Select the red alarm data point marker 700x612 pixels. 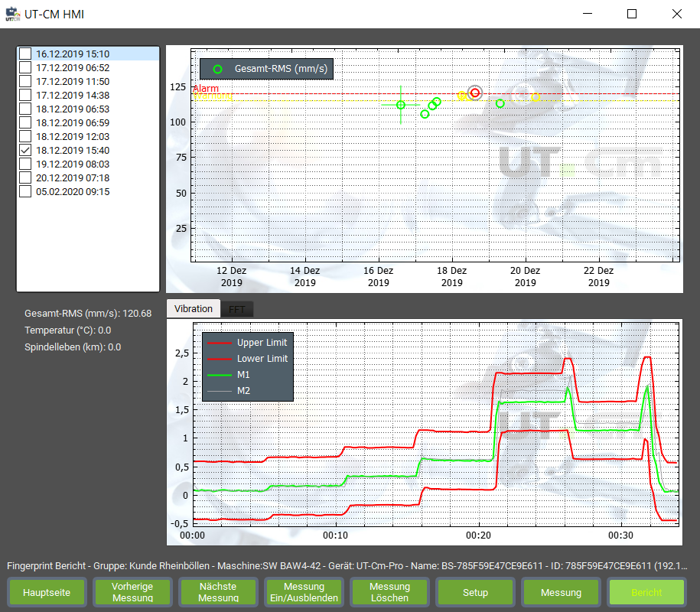[475, 93]
